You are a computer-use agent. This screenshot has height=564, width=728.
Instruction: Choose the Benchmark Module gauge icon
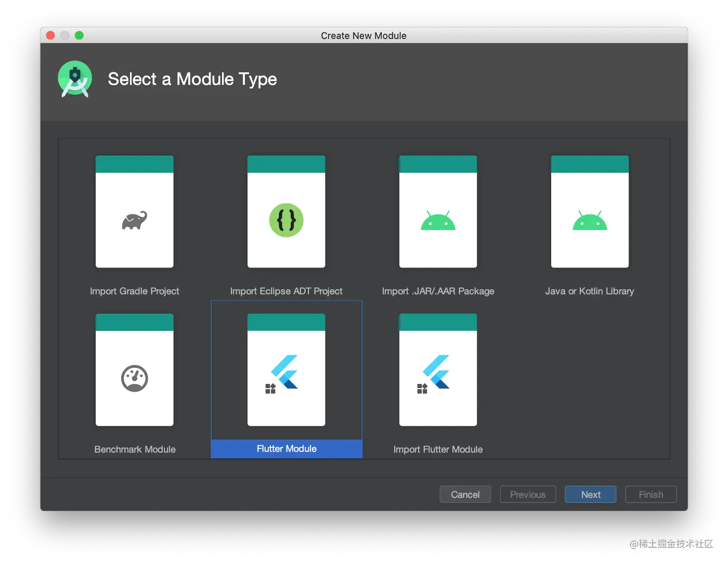coord(135,378)
